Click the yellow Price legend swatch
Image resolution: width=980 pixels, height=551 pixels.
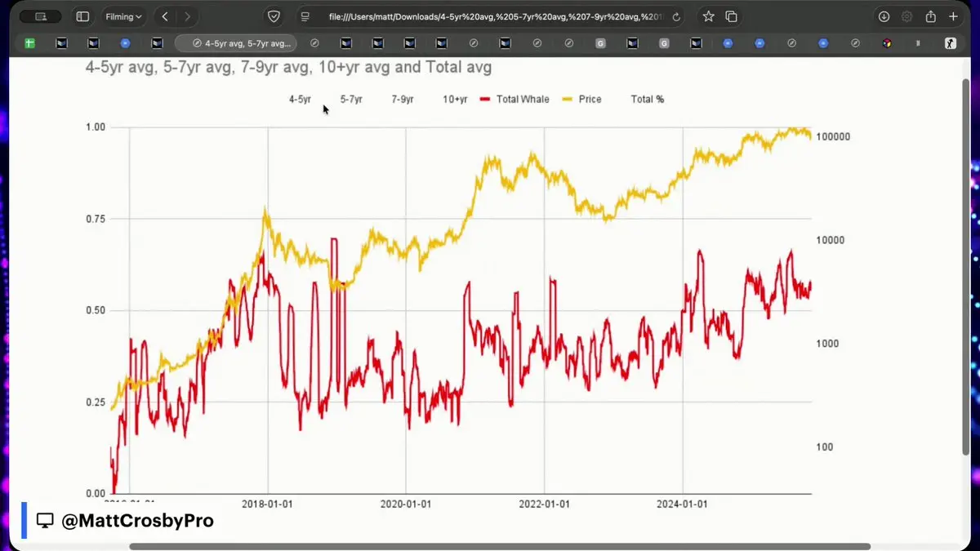[567, 100]
